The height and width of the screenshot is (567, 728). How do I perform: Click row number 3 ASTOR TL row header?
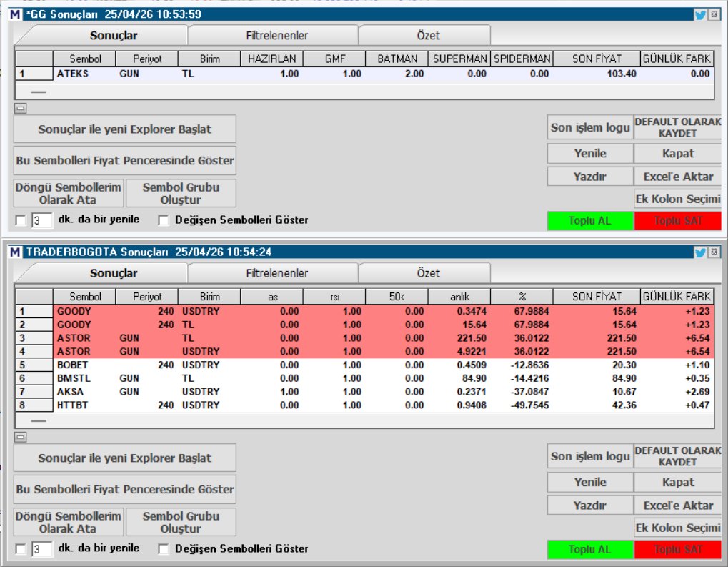click(x=34, y=338)
